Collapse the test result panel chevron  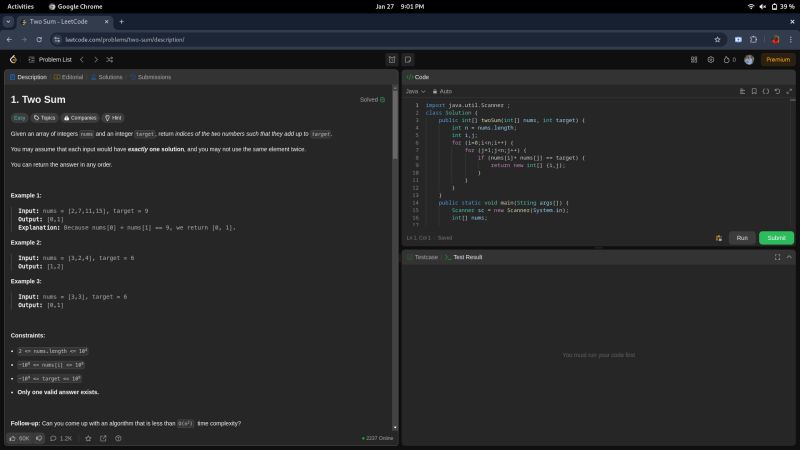(x=789, y=257)
